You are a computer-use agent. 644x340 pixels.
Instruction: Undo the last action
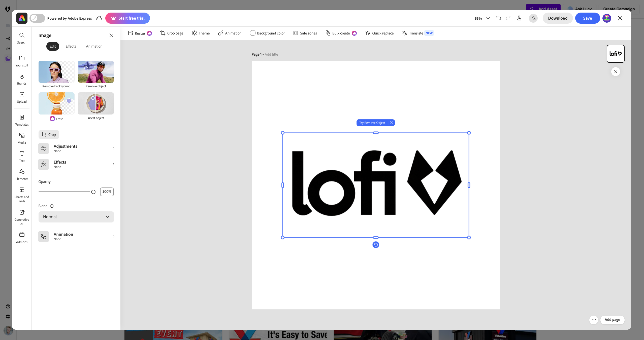click(x=499, y=18)
